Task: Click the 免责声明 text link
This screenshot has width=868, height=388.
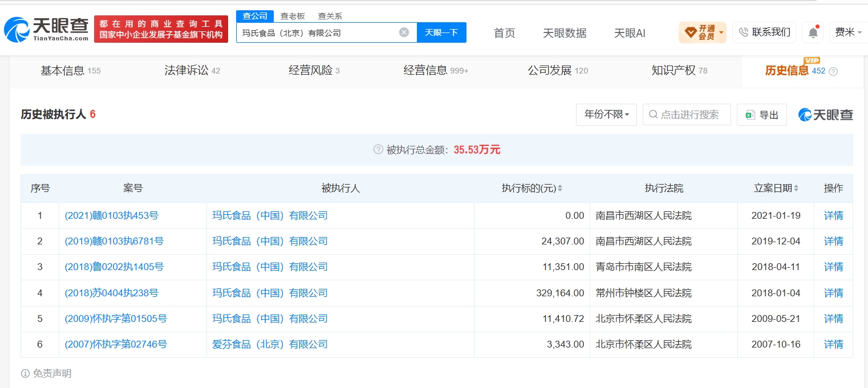Action: [52, 374]
